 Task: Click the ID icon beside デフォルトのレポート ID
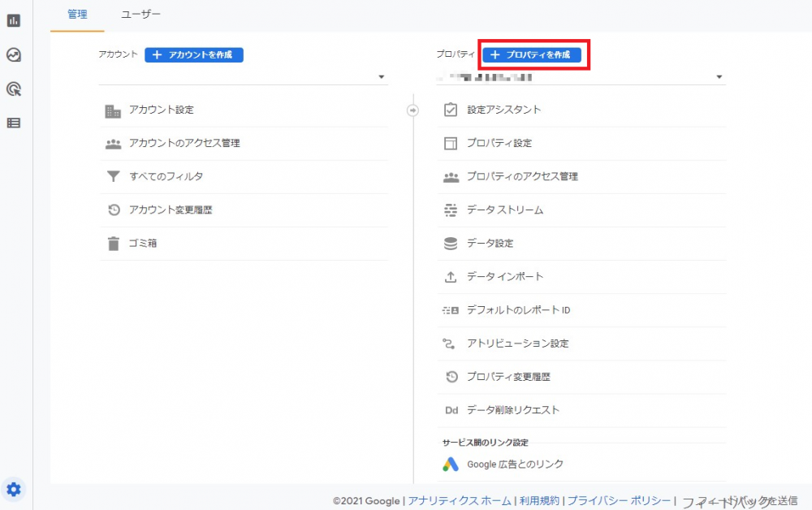[450, 310]
